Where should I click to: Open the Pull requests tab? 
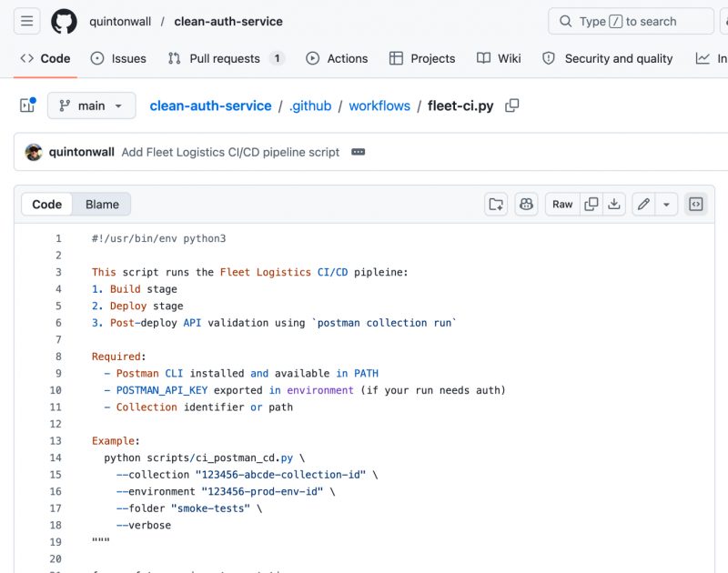[226, 58]
